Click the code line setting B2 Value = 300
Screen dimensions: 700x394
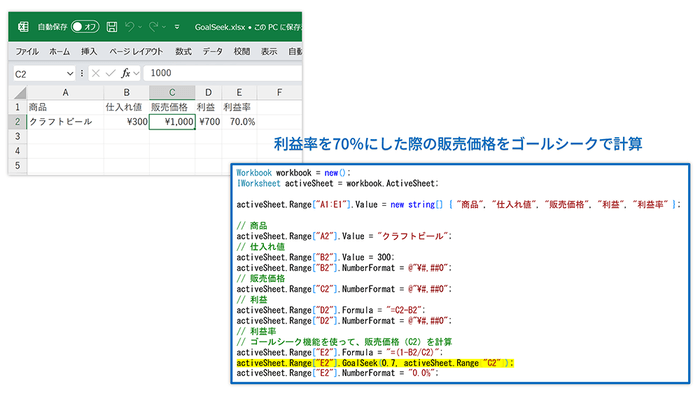(x=315, y=257)
